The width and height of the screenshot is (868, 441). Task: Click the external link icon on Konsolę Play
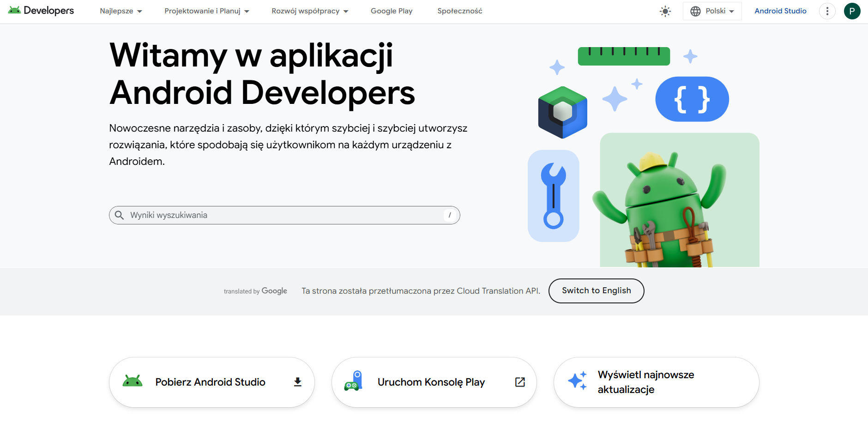[520, 382]
